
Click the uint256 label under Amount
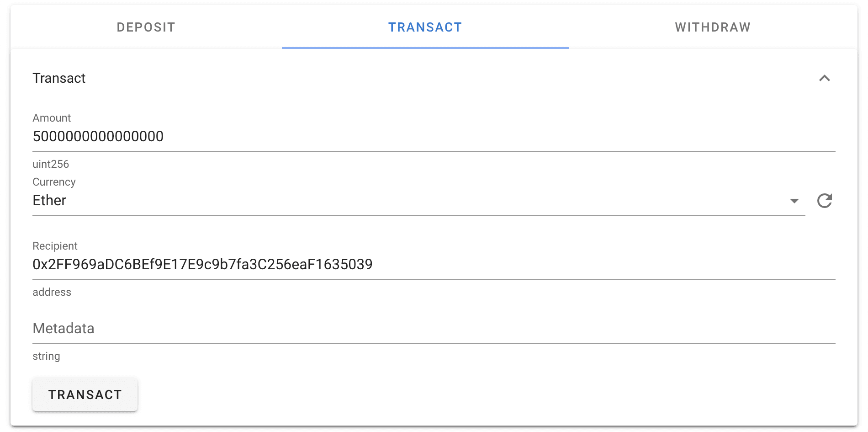coord(50,164)
